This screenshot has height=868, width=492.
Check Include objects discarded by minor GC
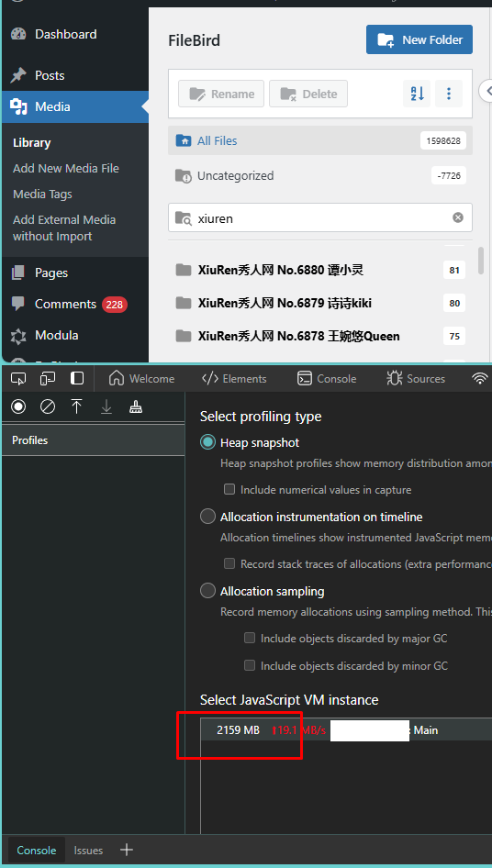coord(250,665)
